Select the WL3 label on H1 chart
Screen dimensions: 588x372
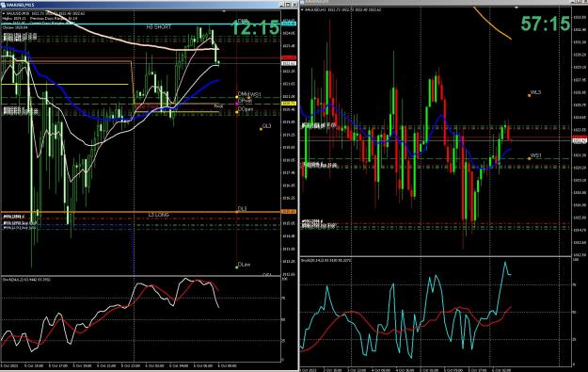click(x=535, y=92)
